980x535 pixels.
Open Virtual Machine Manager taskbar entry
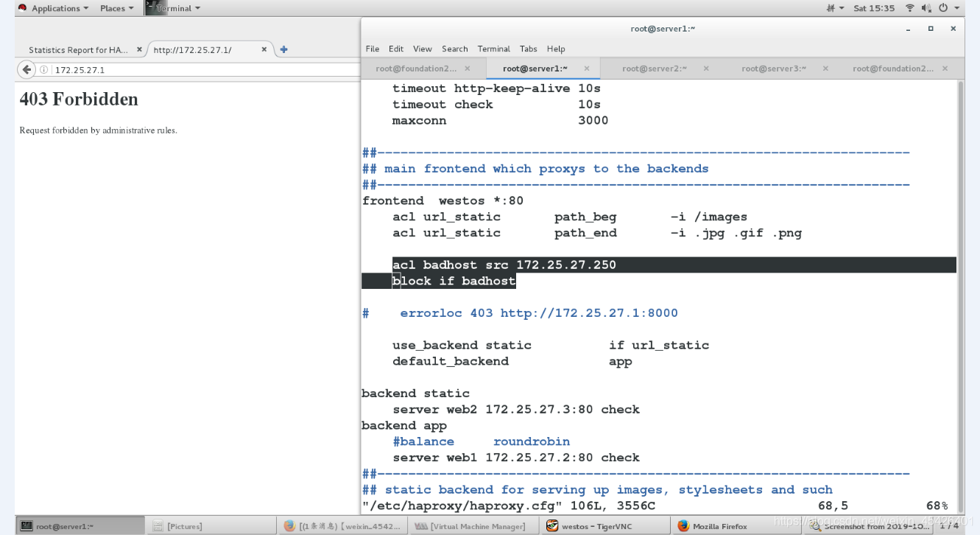click(475, 526)
